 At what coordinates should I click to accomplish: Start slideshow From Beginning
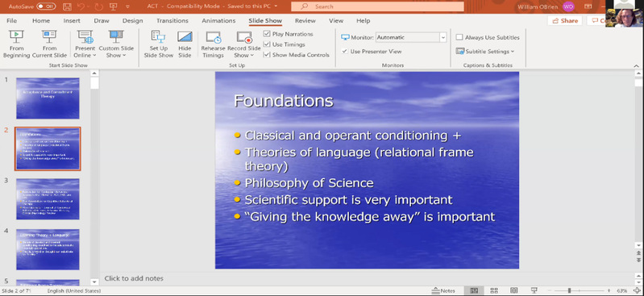[x=16, y=44]
